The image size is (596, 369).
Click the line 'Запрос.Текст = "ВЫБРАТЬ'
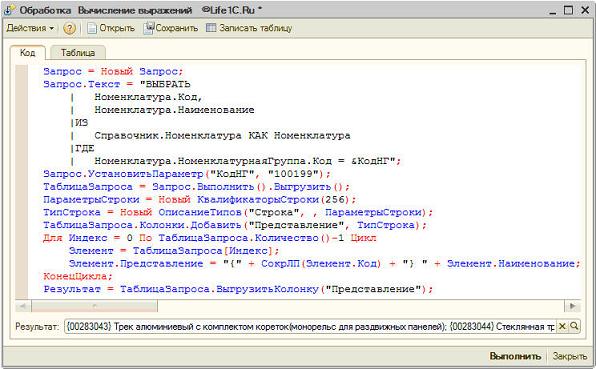click(x=117, y=84)
